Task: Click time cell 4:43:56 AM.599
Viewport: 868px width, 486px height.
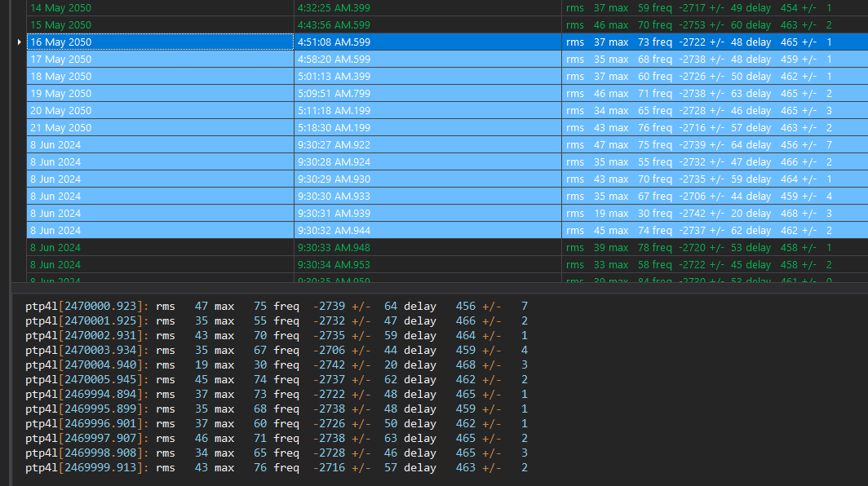Action: click(x=428, y=25)
